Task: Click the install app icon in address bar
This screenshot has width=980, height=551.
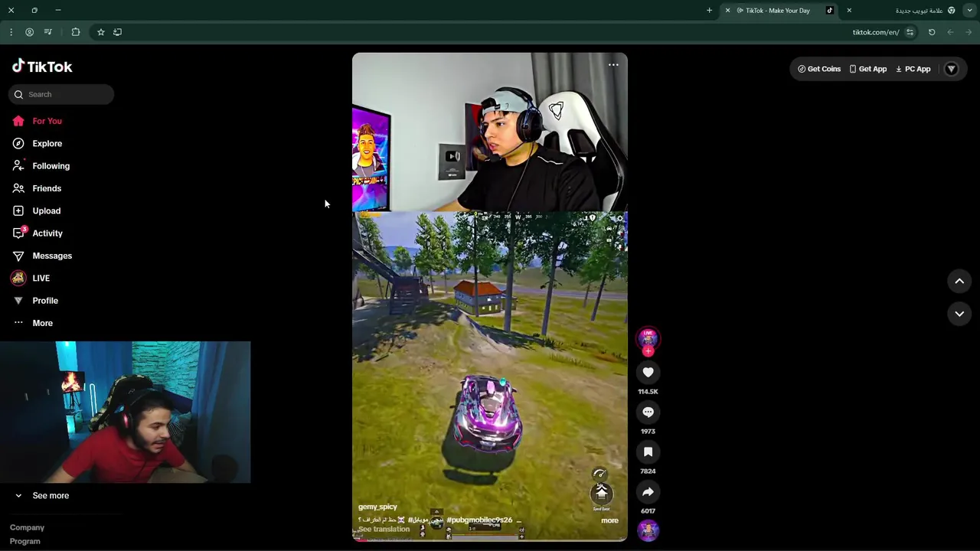Action: coord(117,32)
